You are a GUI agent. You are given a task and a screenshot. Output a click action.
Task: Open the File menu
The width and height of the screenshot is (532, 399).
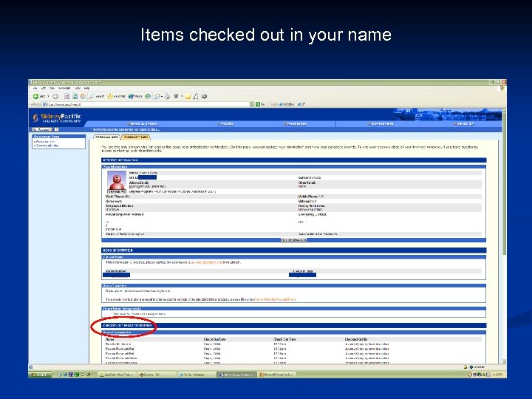35,88
